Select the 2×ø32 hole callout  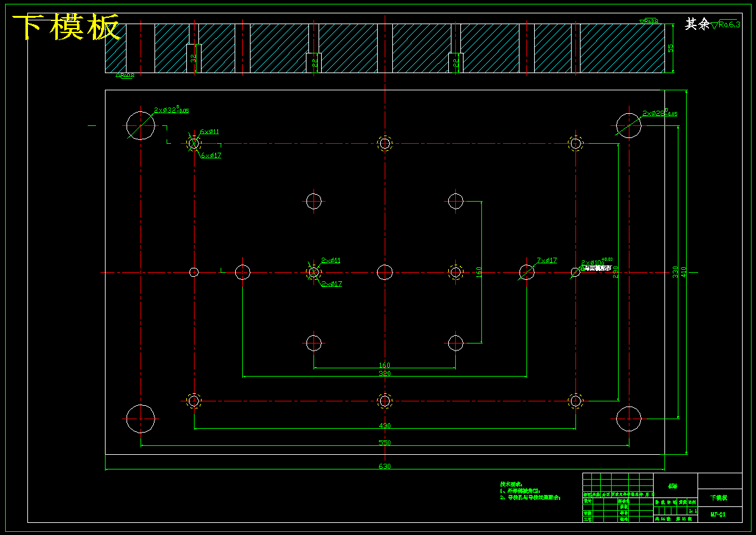(x=171, y=110)
